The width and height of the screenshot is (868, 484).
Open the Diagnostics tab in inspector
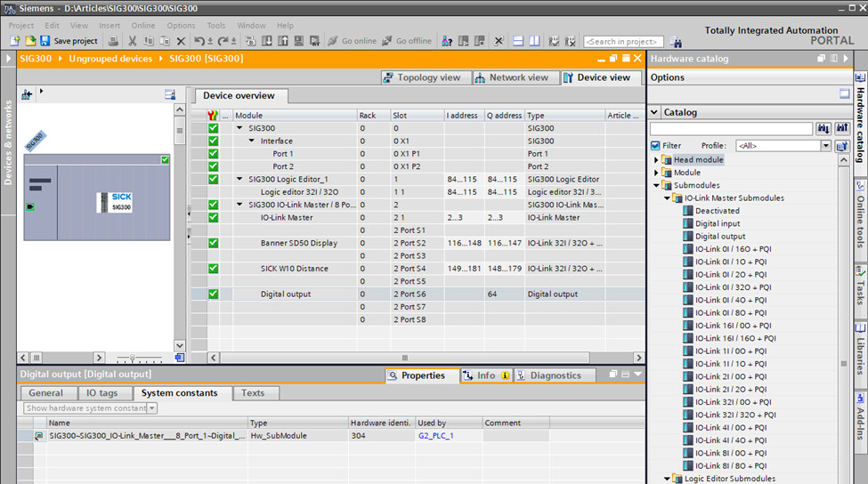(x=556, y=375)
